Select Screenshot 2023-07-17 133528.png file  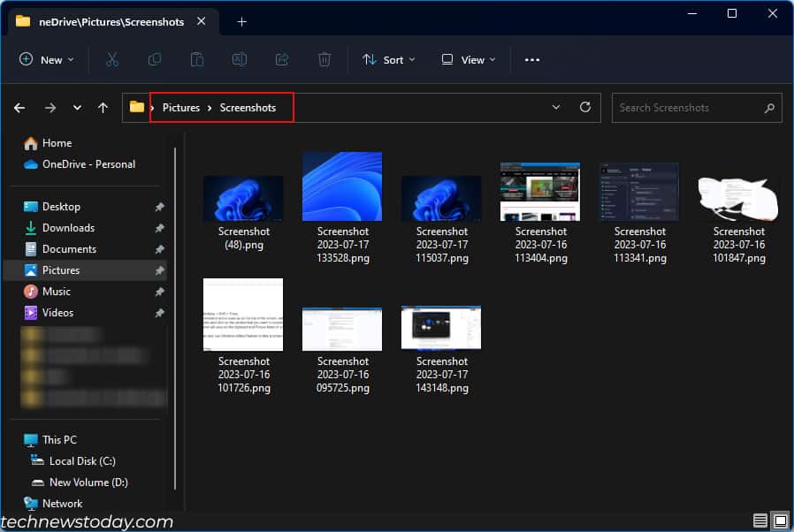342,208
